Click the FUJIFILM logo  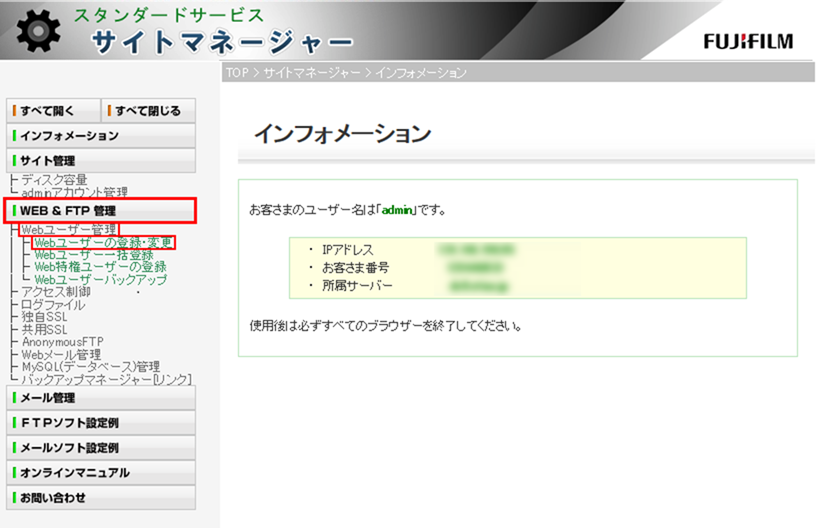[x=747, y=41]
